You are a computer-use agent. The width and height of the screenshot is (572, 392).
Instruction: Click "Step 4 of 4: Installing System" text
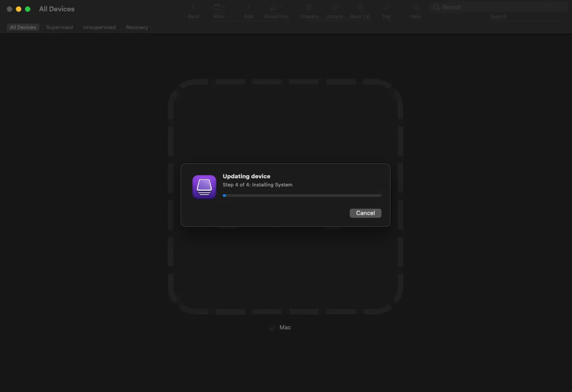click(x=257, y=185)
